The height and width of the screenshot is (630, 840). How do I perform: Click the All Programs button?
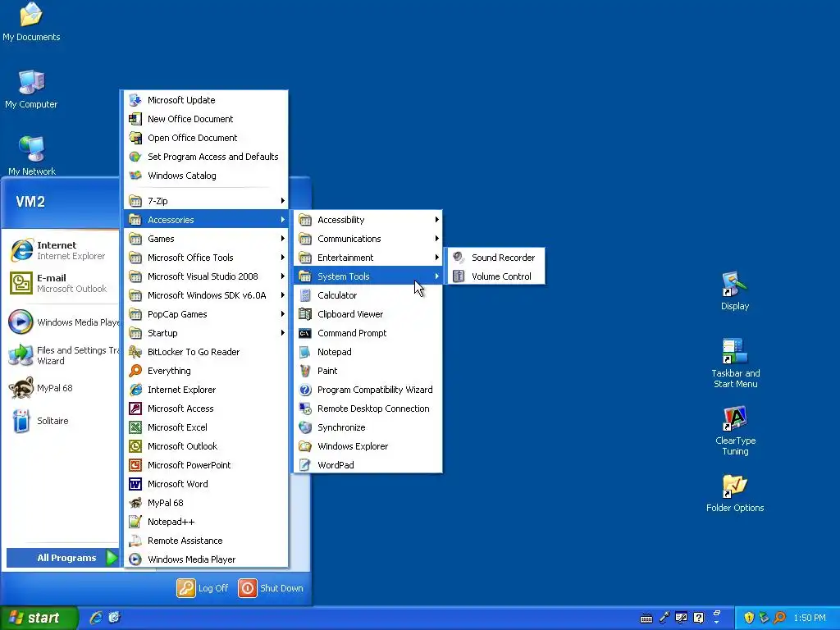[x=62, y=558]
